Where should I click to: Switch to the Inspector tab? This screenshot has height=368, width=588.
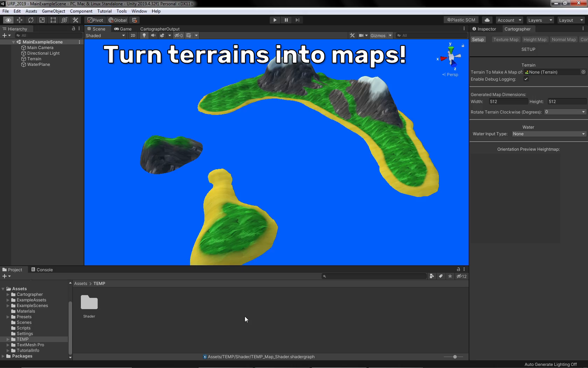click(x=484, y=29)
